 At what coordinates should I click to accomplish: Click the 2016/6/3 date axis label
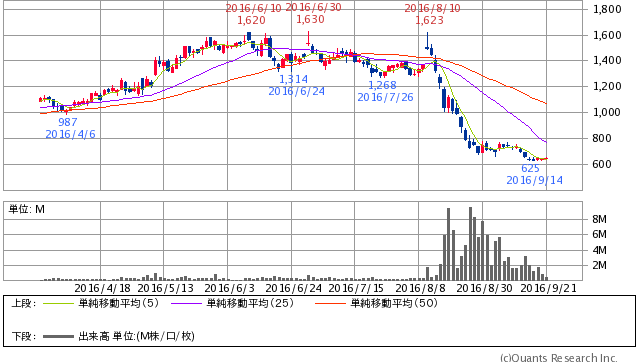(x=229, y=288)
